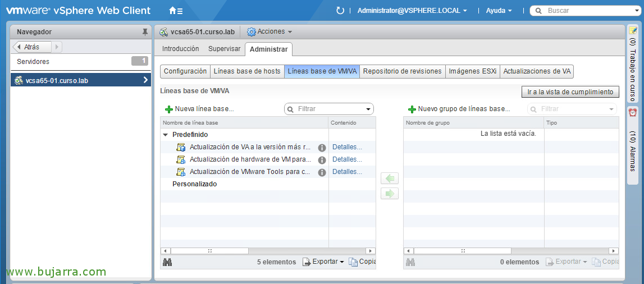
Task: Click info icon for hardware de VM baseline
Action: click(x=322, y=160)
